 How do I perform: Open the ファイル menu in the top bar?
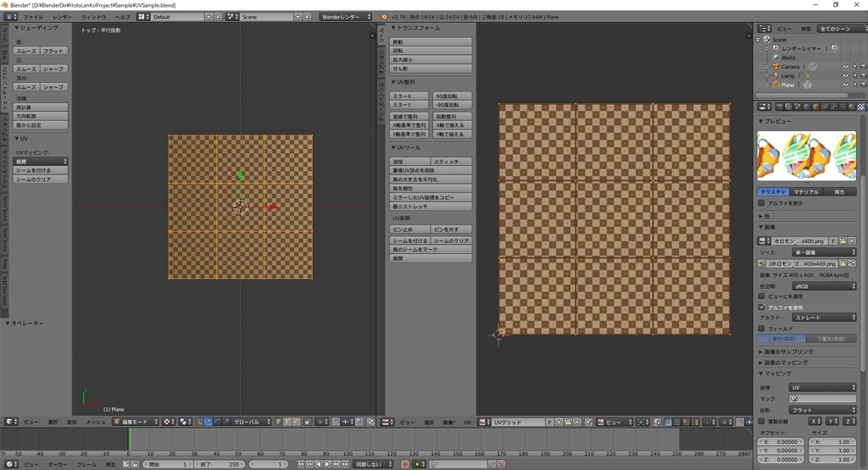pyautogui.click(x=33, y=17)
